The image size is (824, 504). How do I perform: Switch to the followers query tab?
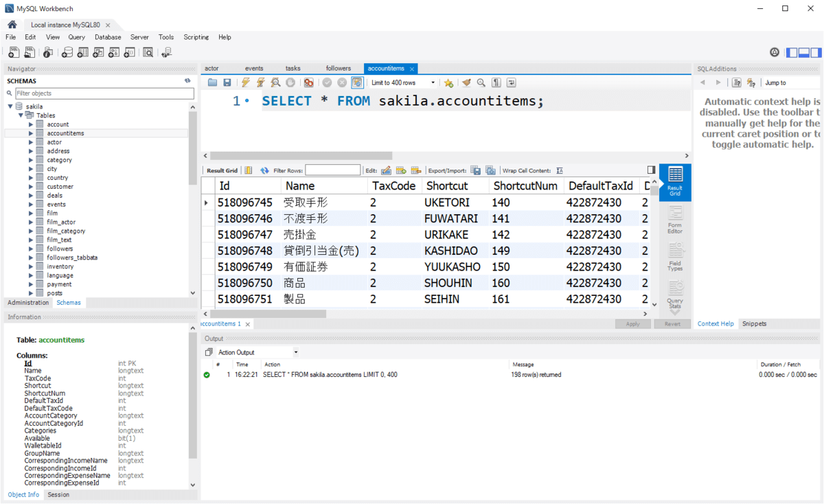tap(339, 69)
